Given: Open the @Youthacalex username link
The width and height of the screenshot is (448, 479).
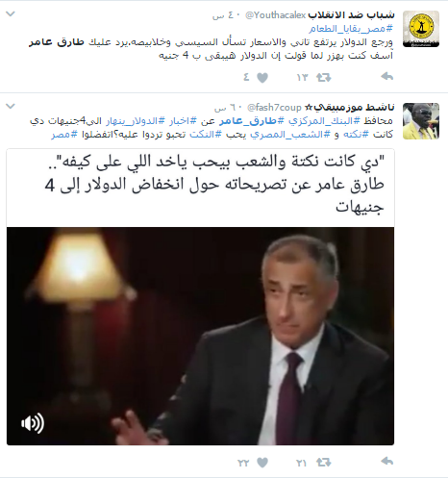Looking at the screenshot, I should (275, 15).
